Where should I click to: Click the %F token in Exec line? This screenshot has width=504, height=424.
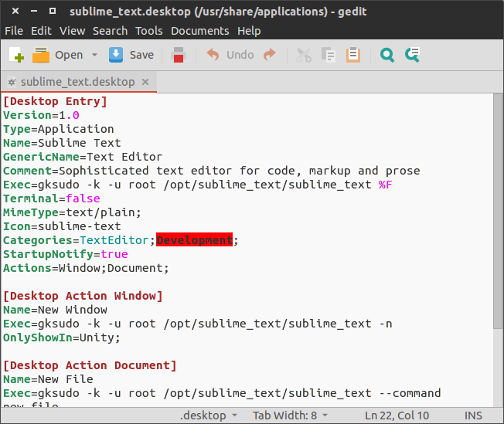tap(385, 185)
